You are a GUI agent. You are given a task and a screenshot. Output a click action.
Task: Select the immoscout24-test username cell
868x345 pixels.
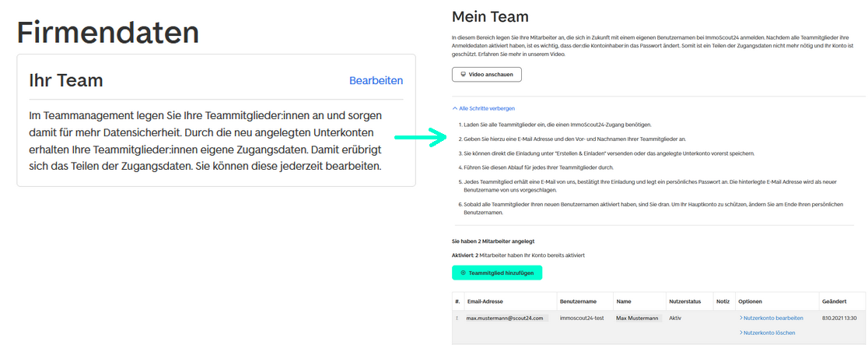pyautogui.click(x=582, y=318)
